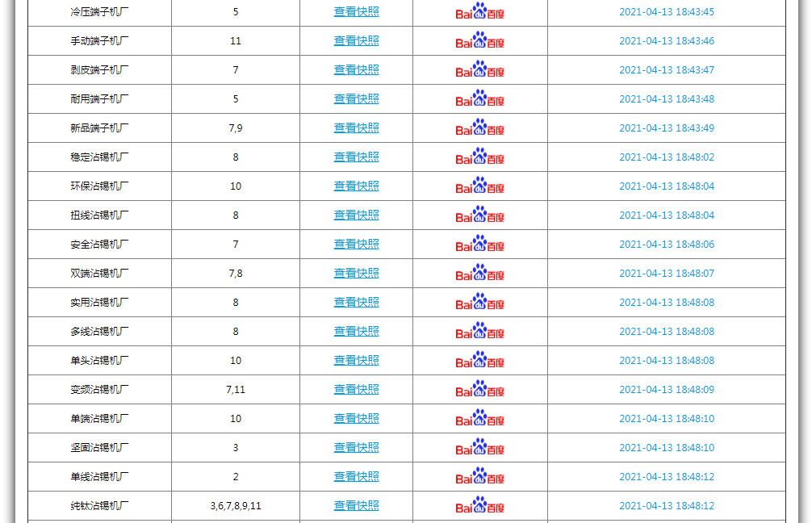The width and height of the screenshot is (812, 523).
Task: Follow 查看快照 in the 纯钛沾锡机厂 row
Action: click(356, 505)
